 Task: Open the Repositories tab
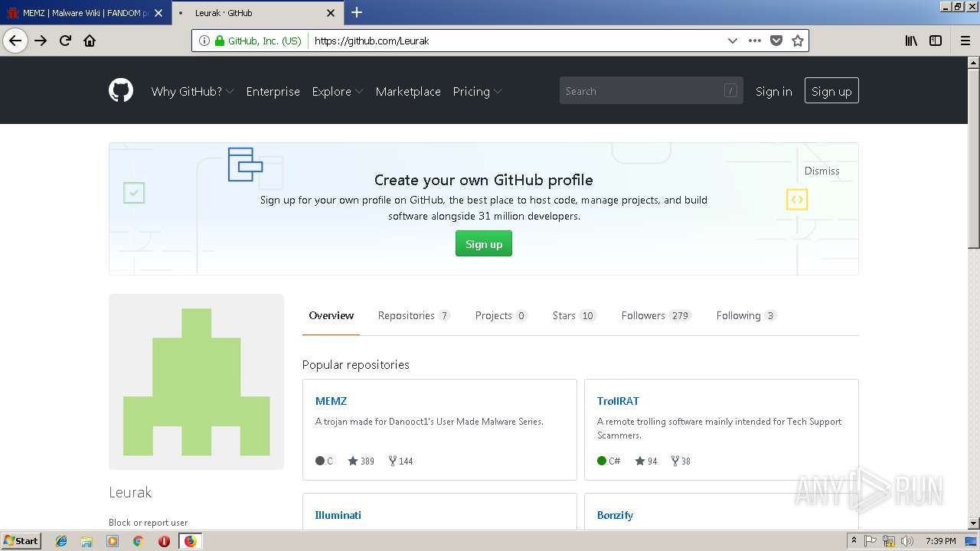pyautogui.click(x=413, y=315)
